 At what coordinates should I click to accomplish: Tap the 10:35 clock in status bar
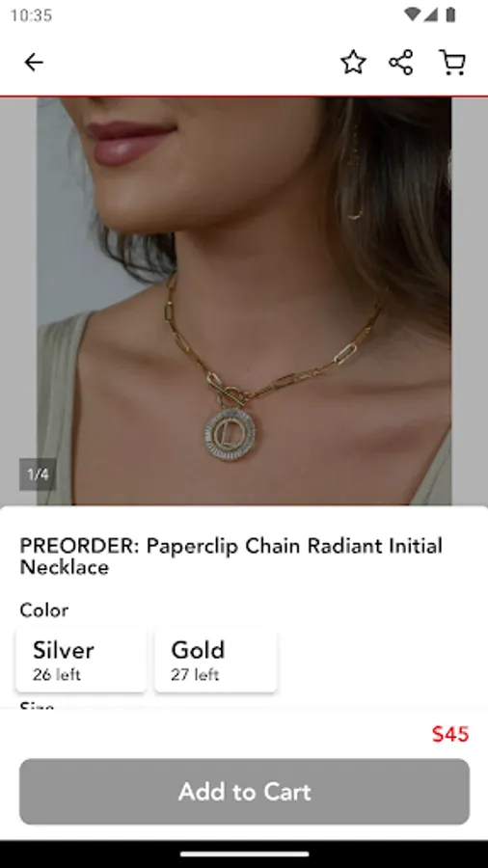[x=31, y=14]
